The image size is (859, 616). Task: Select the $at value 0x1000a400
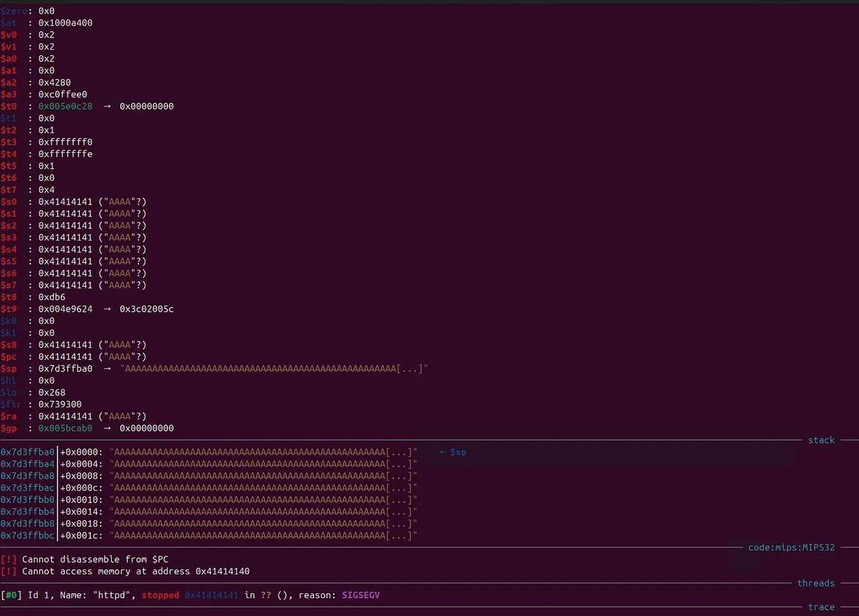(66, 23)
